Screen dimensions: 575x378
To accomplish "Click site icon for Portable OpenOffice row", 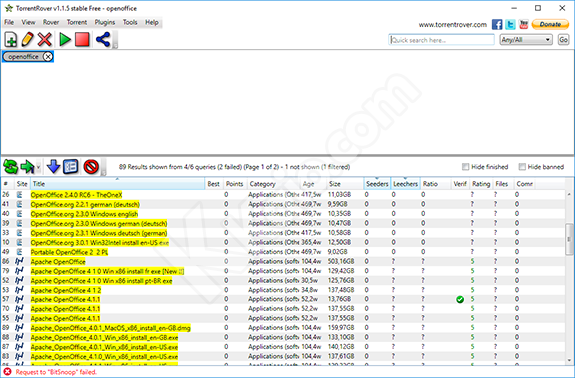I will [x=19, y=252].
